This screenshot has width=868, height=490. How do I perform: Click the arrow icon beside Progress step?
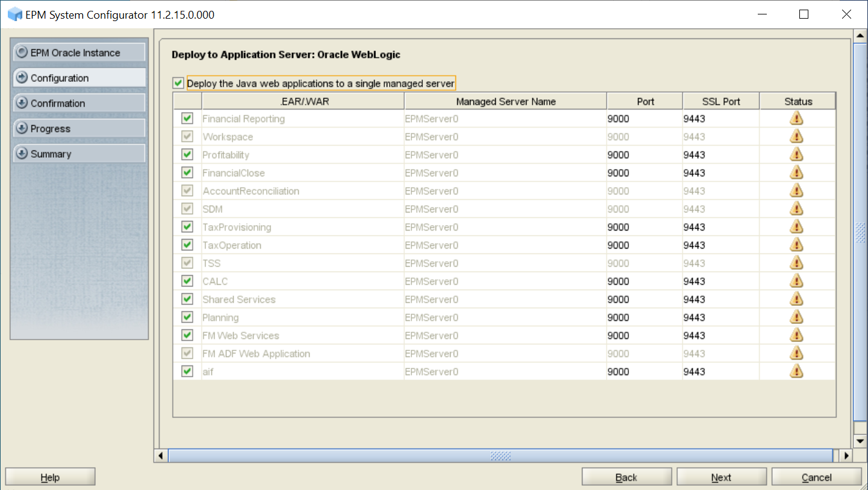[x=22, y=128]
